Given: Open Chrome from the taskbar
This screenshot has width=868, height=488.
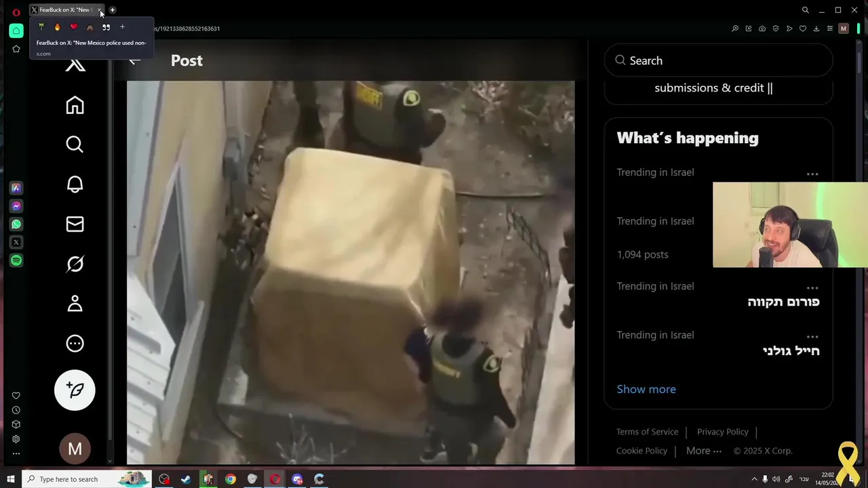Looking at the screenshot, I should coord(231,479).
